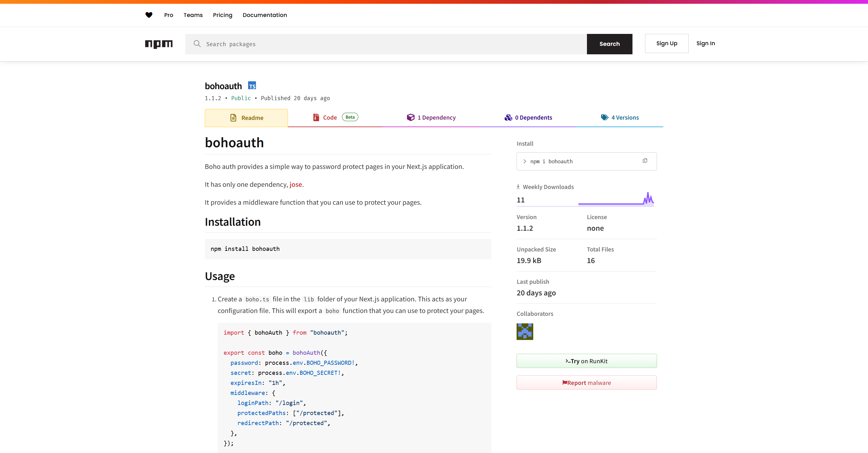This screenshot has height=453, width=868.
Task: Switch to the Code tab
Action: pyautogui.click(x=335, y=117)
